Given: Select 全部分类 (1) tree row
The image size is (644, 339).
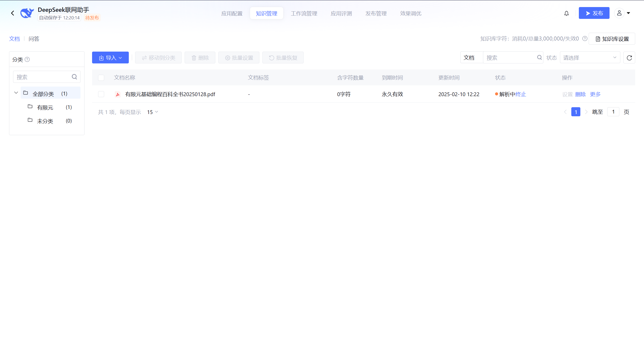Looking at the screenshot, I should [50, 93].
